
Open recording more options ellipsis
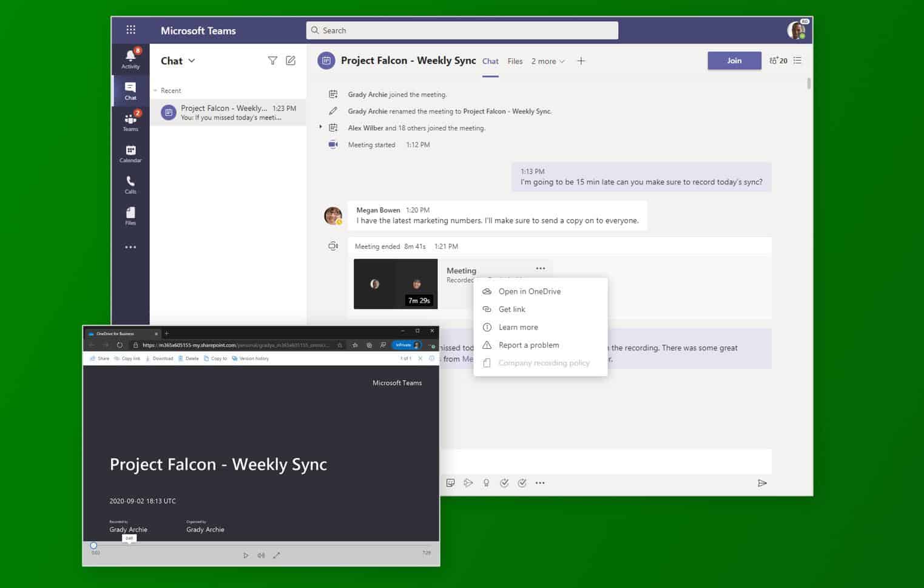[x=541, y=268]
